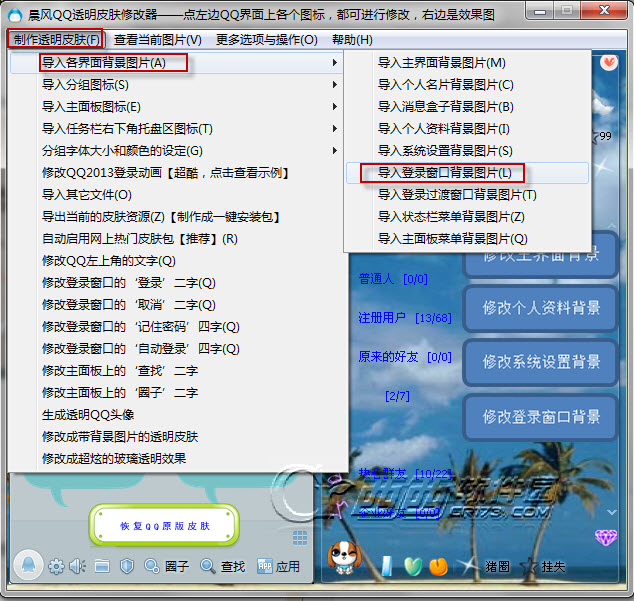The height and width of the screenshot is (601, 634).
Task: Click the 修改个人资料背景 button
Action: coord(541,308)
